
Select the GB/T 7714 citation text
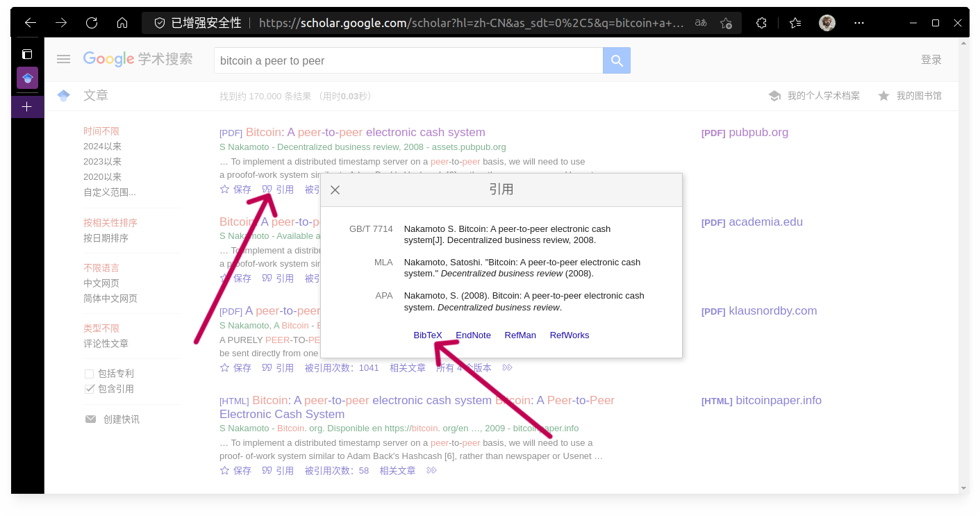pos(508,235)
